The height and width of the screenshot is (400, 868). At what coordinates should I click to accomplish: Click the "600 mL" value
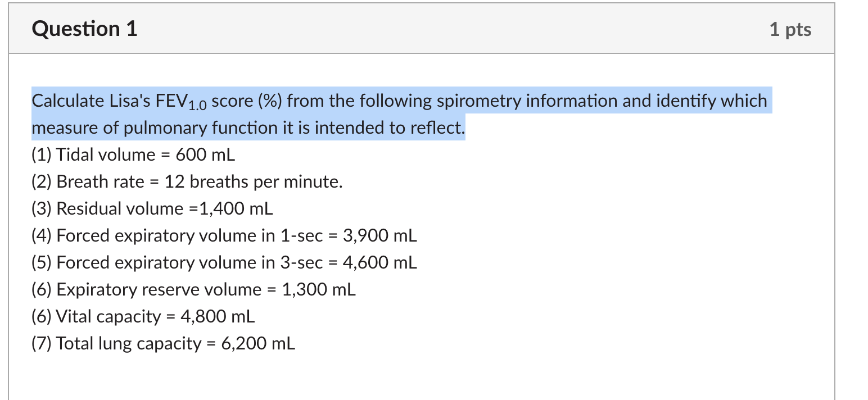[205, 154]
